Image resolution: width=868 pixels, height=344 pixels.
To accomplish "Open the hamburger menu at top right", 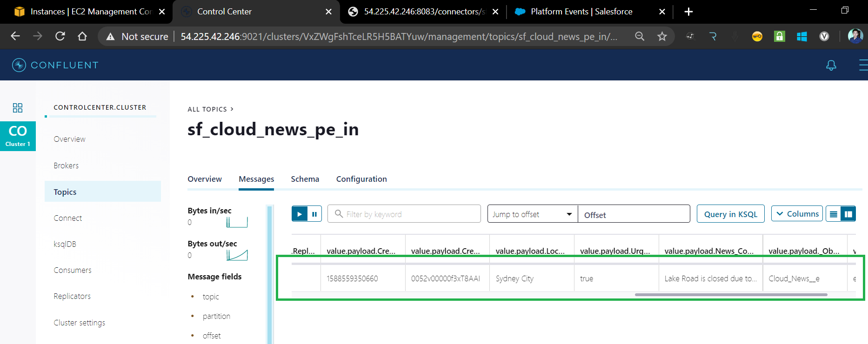I will pos(863,65).
